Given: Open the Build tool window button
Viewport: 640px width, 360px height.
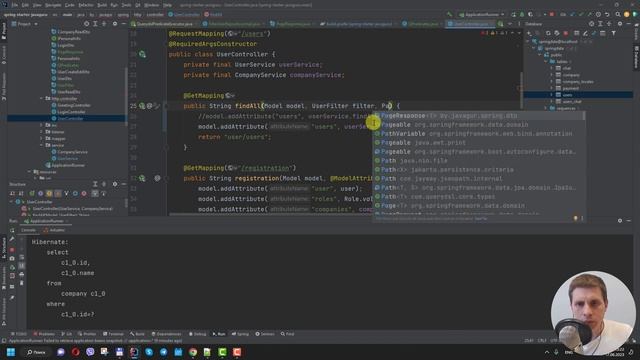Looking at the screenshot, I should 138,334.
